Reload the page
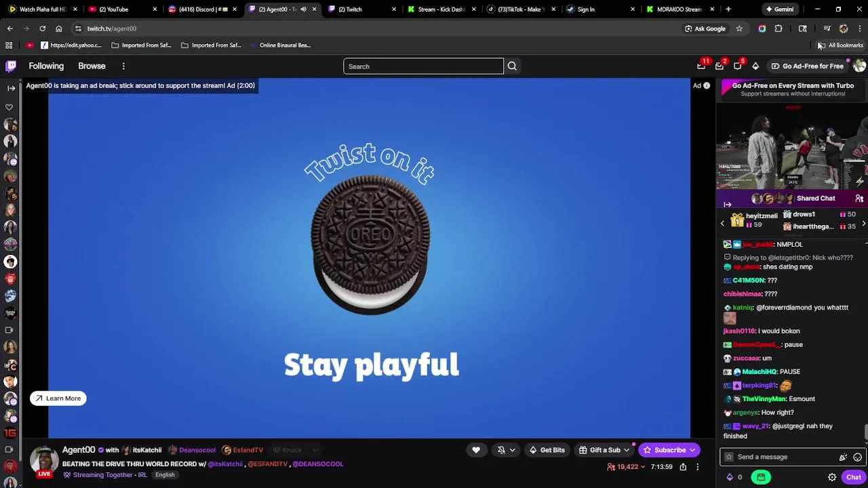This screenshot has height=488, width=868. (42, 28)
